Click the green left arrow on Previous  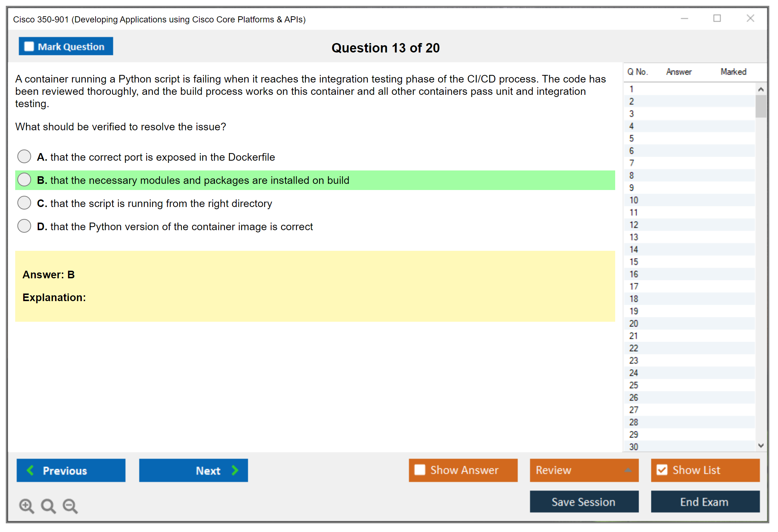pyautogui.click(x=30, y=470)
